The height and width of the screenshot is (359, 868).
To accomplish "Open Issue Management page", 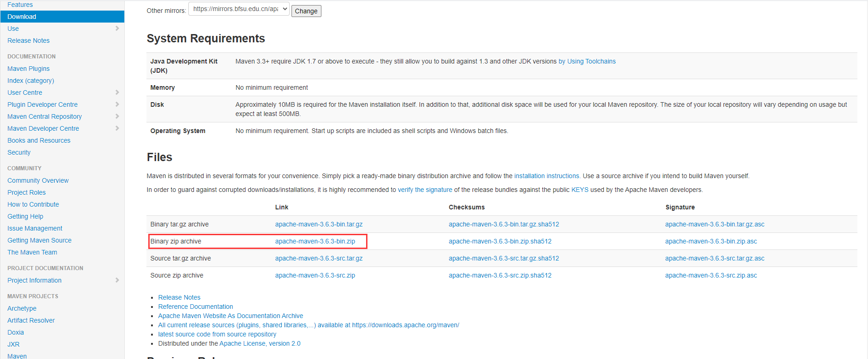I will point(35,228).
